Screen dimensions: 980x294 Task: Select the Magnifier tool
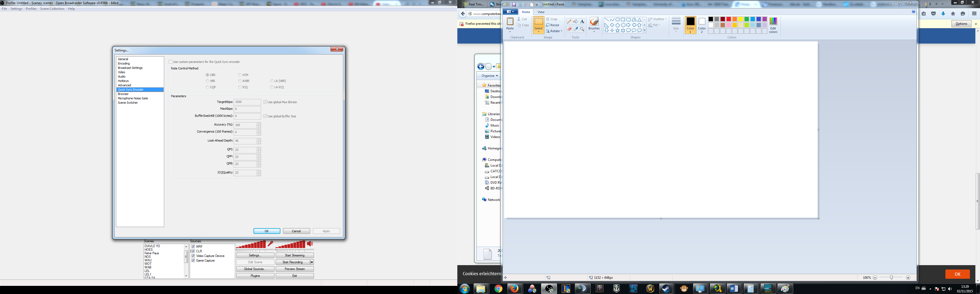pos(582,29)
